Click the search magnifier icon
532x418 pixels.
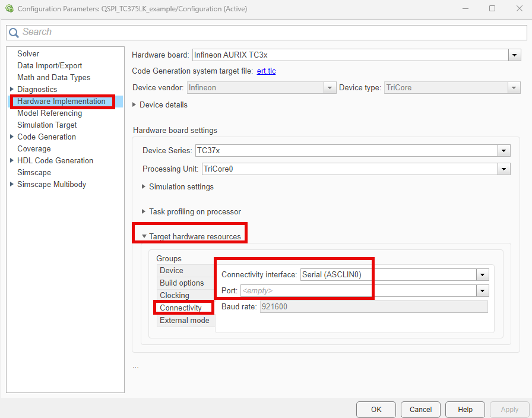(14, 33)
